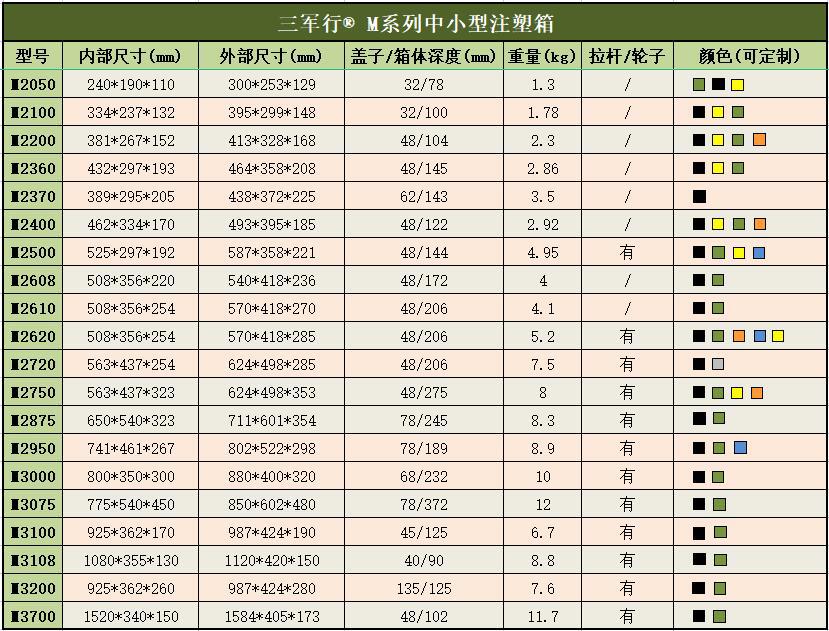Click inner size cell 240*190*110
This screenshot has height=631, width=829.
[131, 85]
